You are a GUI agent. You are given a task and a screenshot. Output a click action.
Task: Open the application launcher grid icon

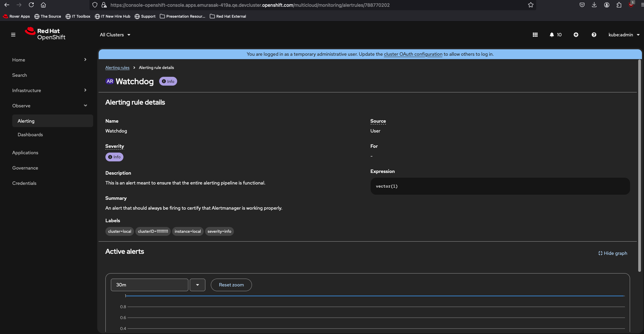coord(535,35)
